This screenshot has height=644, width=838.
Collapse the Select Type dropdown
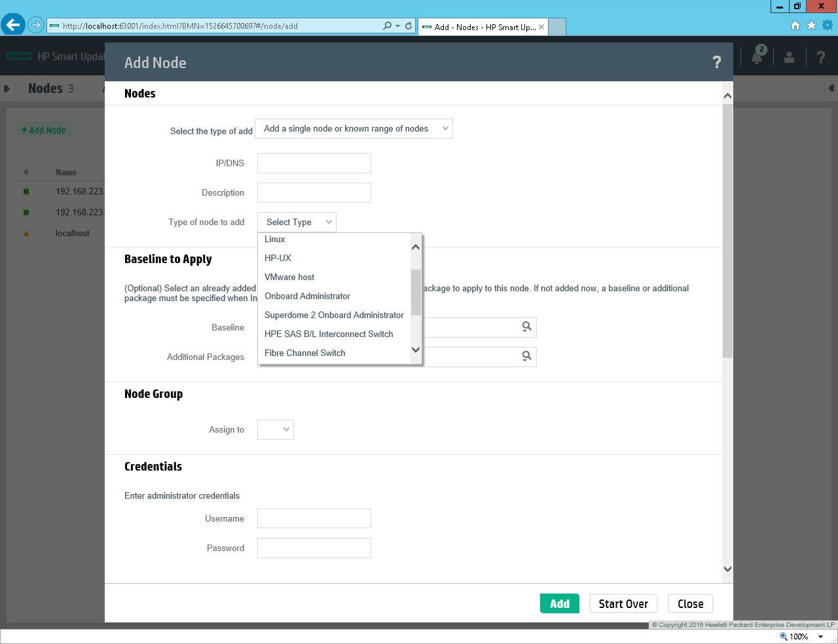pyautogui.click(x=297, y=223)
